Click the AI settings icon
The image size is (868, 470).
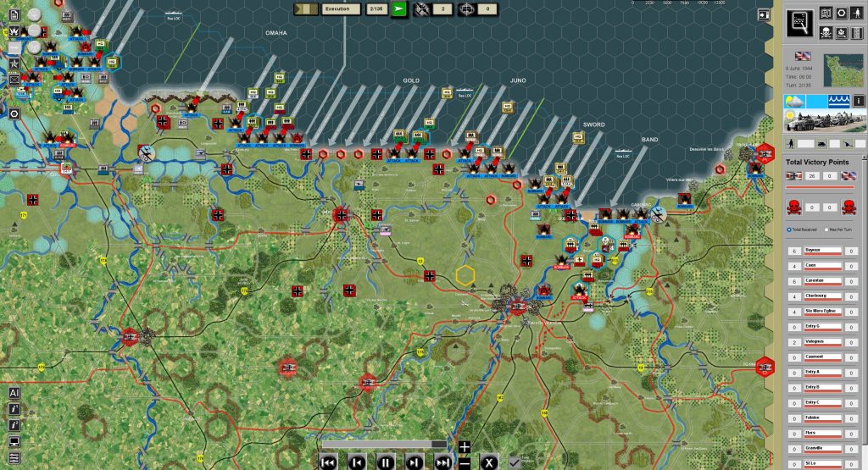point(14,393)
